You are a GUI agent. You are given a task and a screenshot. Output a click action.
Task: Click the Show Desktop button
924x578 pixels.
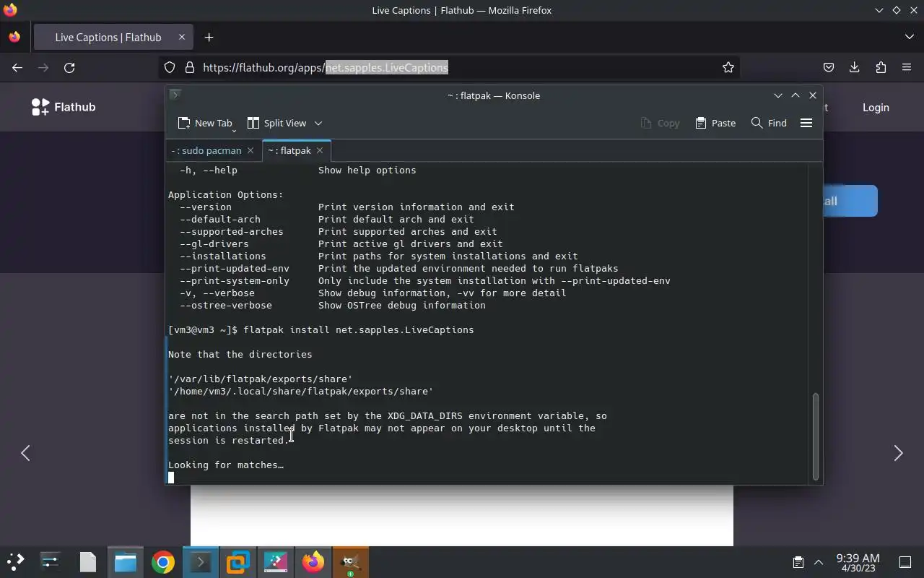coord(905,561)
